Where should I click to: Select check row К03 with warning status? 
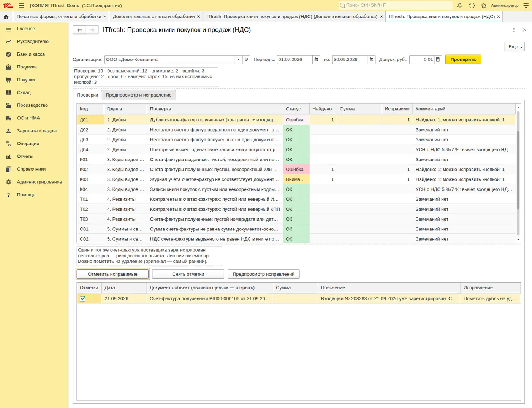coord(296,179)
